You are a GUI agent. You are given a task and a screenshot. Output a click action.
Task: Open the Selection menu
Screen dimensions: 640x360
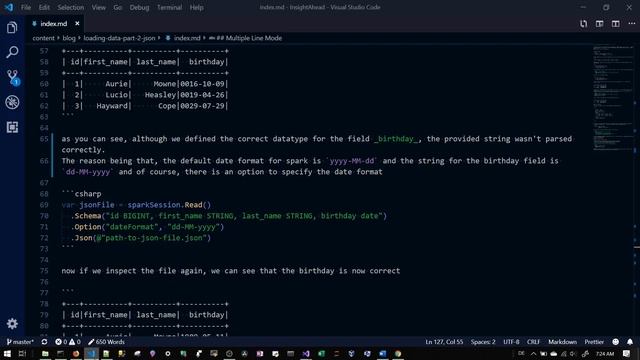(x=71, y=7)
